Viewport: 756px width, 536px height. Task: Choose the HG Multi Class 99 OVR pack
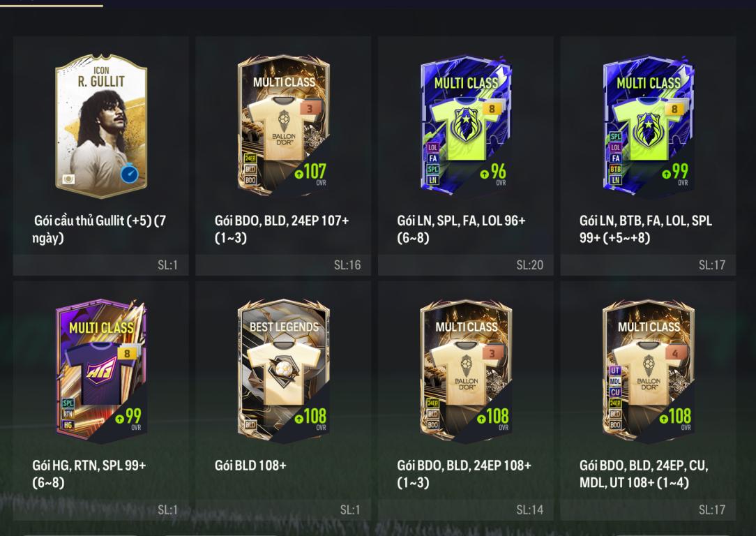(101, 371)
